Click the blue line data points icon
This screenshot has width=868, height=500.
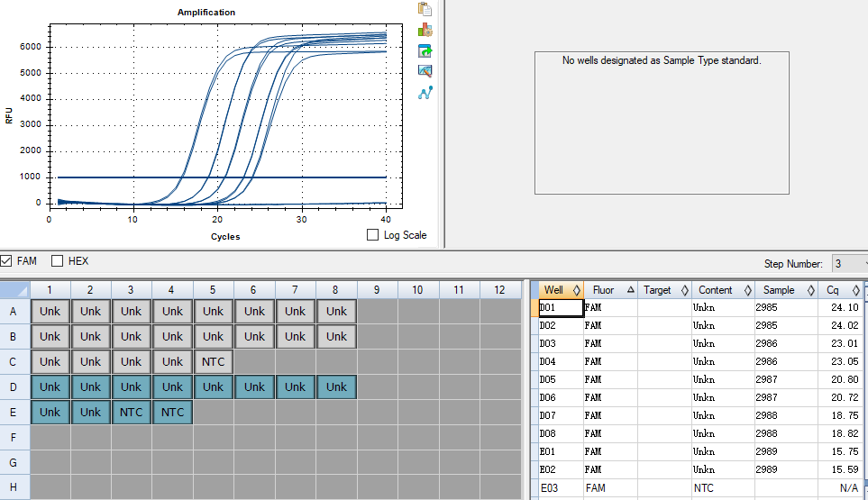[x=425, y=93]
